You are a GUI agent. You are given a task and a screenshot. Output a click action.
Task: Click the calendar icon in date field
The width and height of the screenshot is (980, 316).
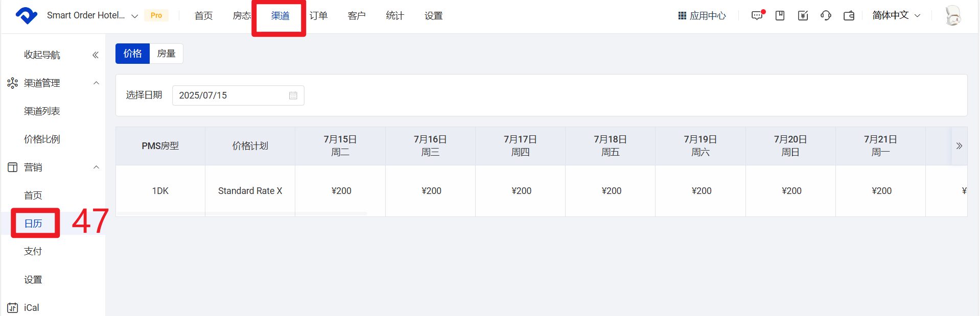[x=293, y=95]
